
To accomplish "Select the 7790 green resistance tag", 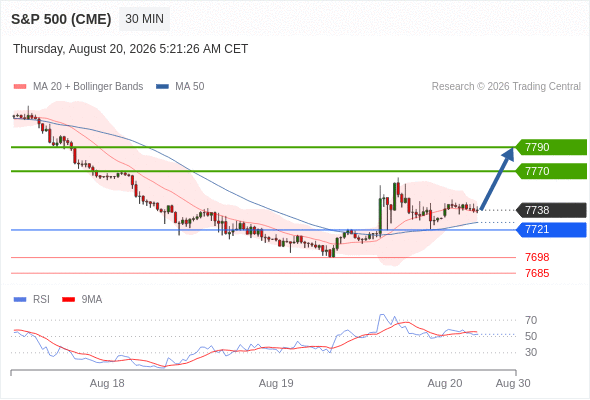I will [551, 147].
